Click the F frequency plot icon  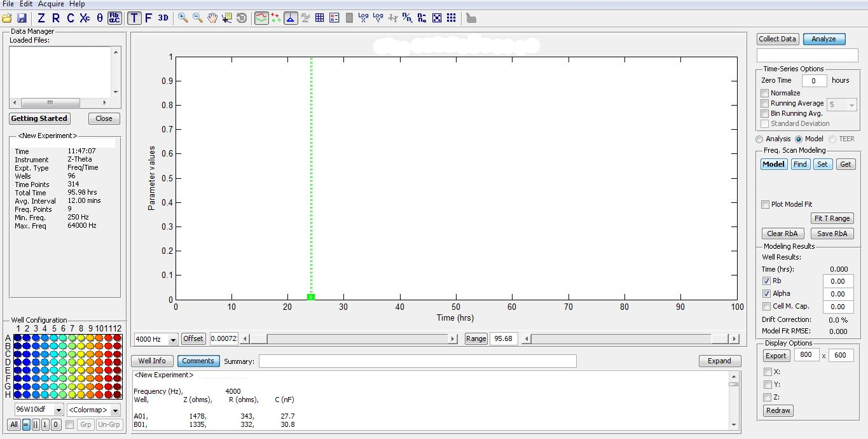coord(149,18)
